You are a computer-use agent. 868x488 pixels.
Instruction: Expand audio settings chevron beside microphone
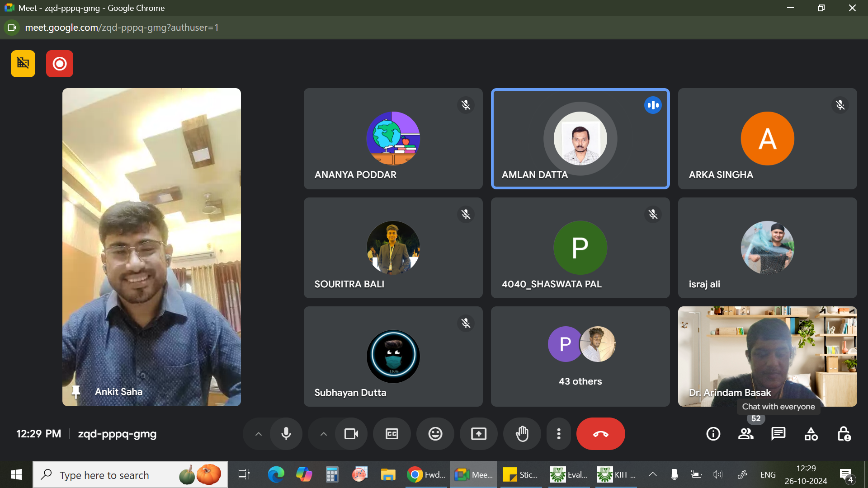[258, 434]
